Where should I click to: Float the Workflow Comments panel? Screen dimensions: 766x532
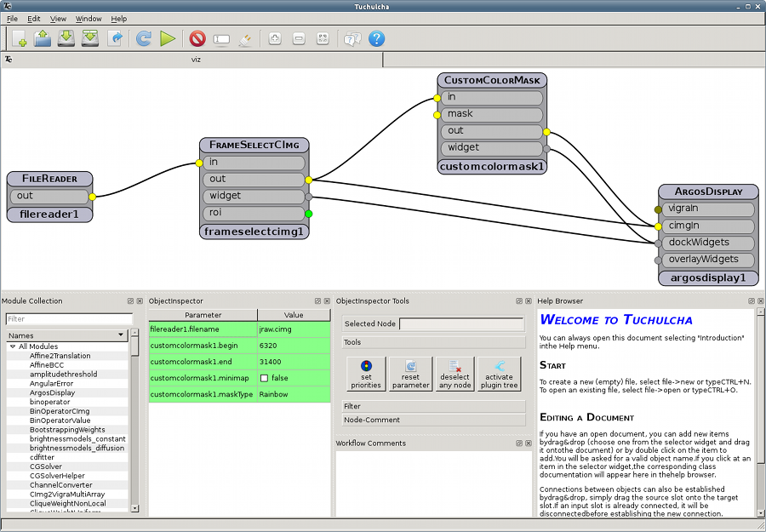pyautogui.click(x=519, y=443)
